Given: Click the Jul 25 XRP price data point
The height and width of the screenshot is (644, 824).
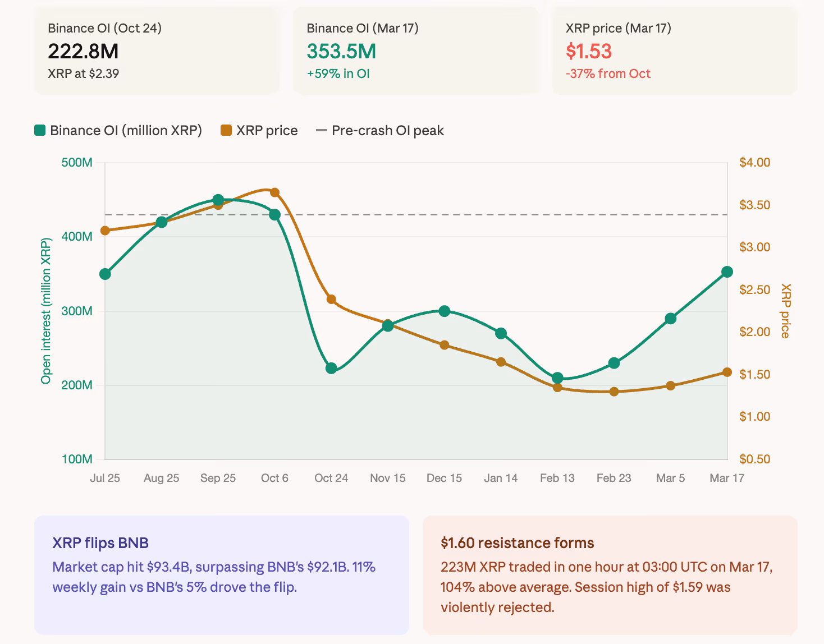Looking at the screenshot, I should pyautogui.click(x=105, y=231).
